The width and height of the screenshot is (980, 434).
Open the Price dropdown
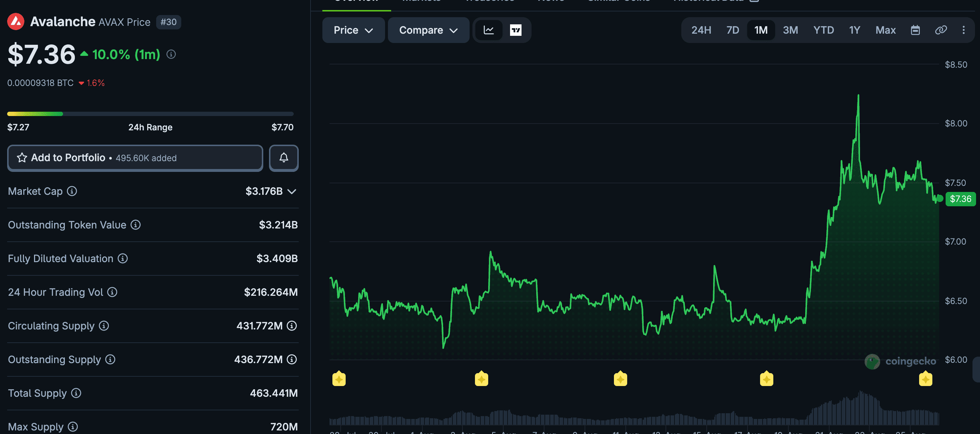click(354, 30)
